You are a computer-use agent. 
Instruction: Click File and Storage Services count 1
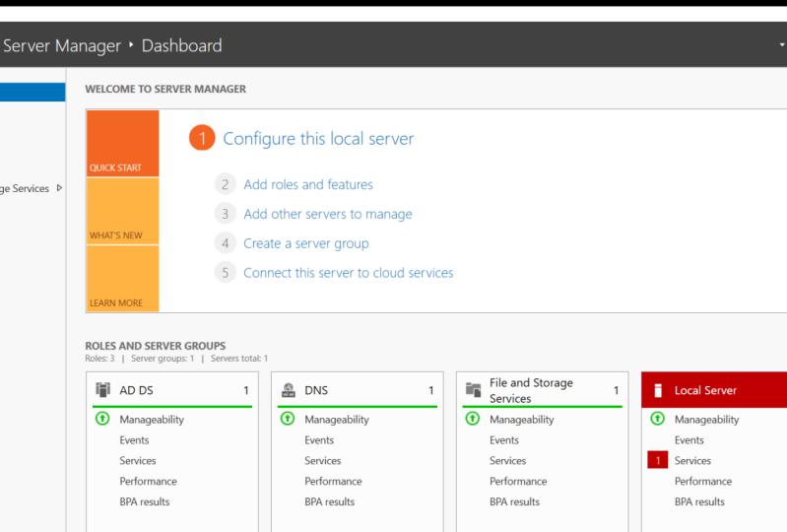pyautogui.click(x=616, y=390)
